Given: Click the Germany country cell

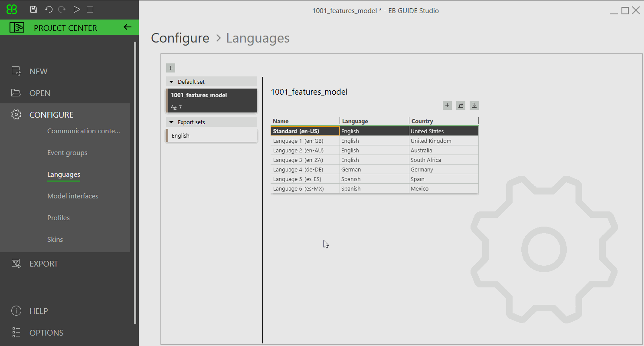Looking at the screenshot, I should pyautogui.click(x=444, y=169).
